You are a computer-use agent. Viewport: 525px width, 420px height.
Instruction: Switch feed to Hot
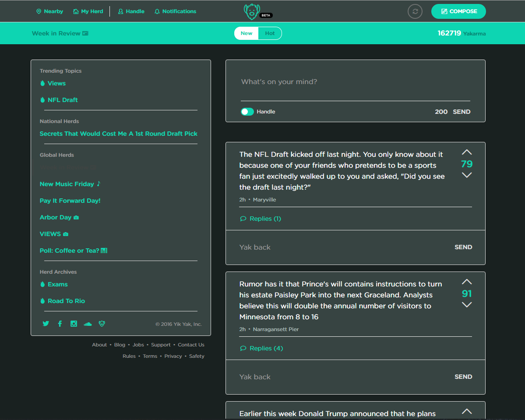(x=270, y=33)
